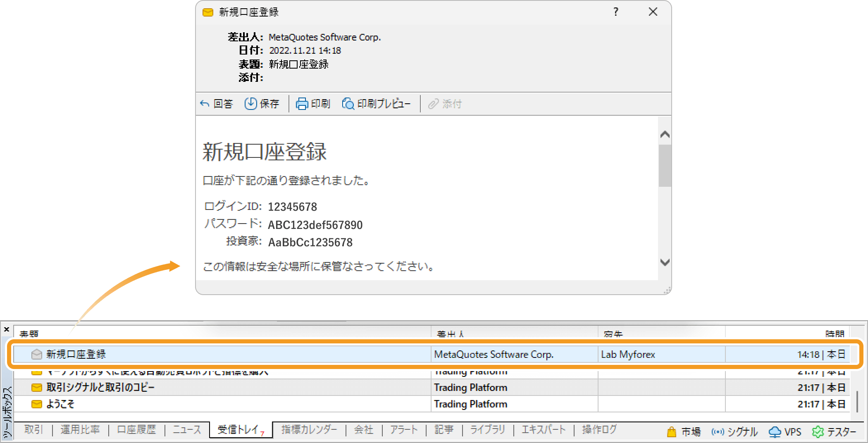Click login ID value 12345678
The height and width of the screenshot is (443, 868).
pyautogui.click(x=293, y=207)
